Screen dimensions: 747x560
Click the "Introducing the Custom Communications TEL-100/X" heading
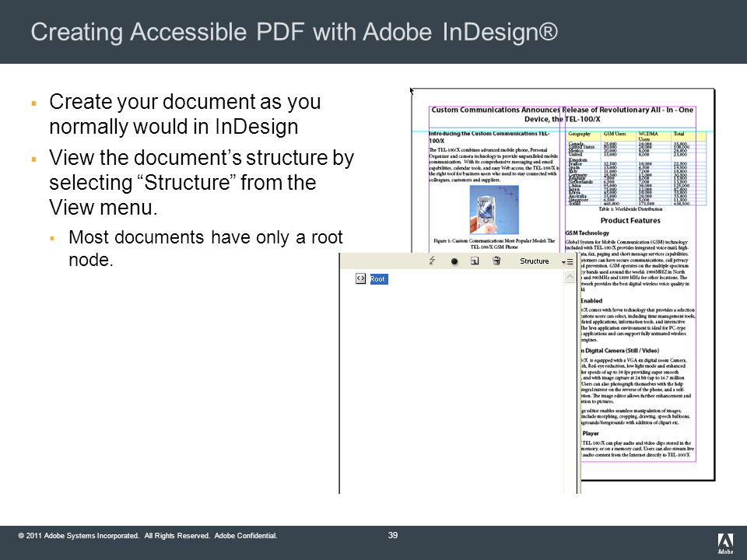tap(489, 137)
